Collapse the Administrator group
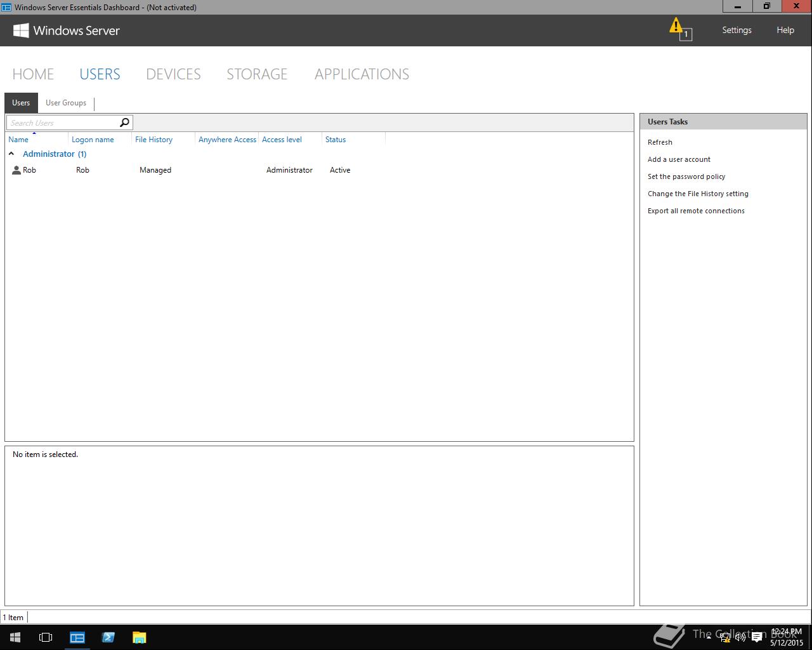The width and height of the screenshot is (812, 650). [11, 154]
